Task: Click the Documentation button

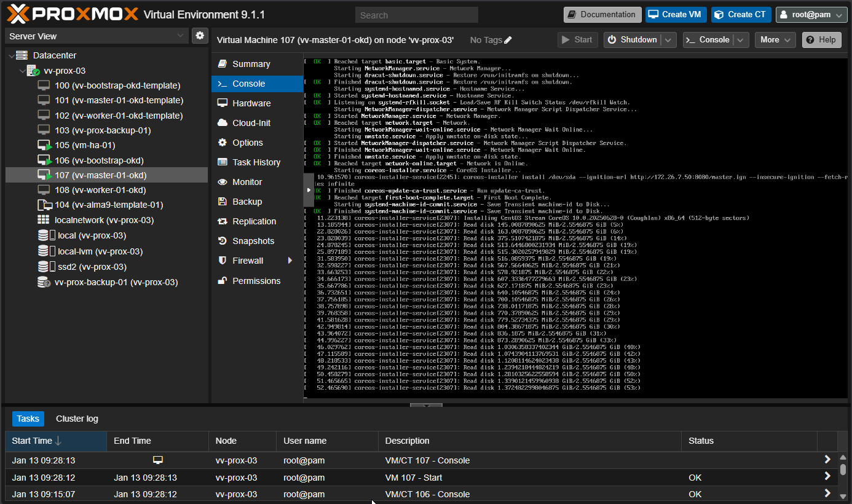Action: point(602,15)
